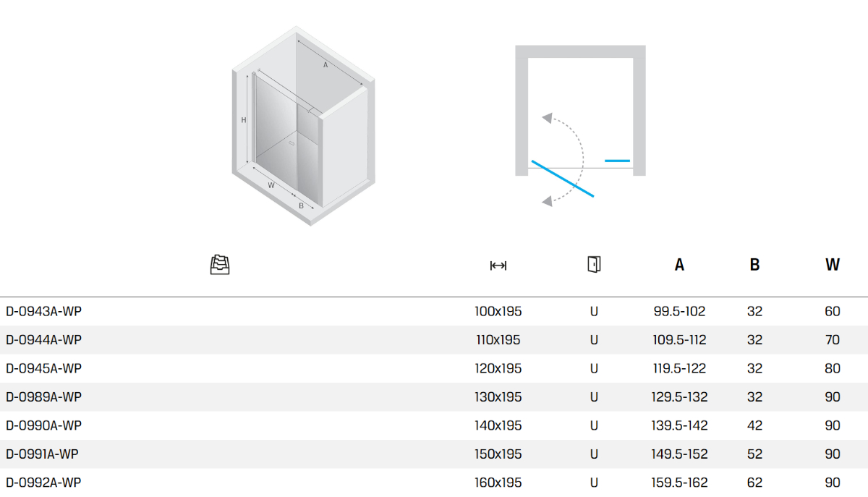Select product code D-0992A-WP
This screenshot has height=497, width=868.
tap(43, 483)
